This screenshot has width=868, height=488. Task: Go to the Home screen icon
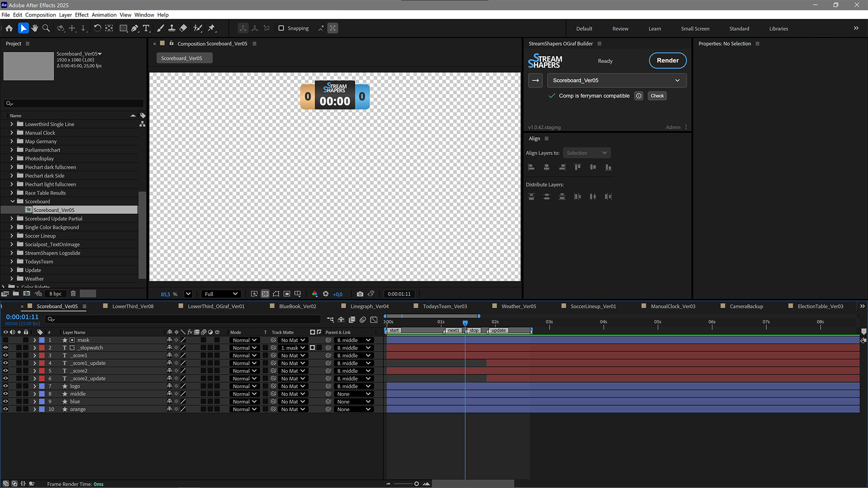(x=9, y=28)
